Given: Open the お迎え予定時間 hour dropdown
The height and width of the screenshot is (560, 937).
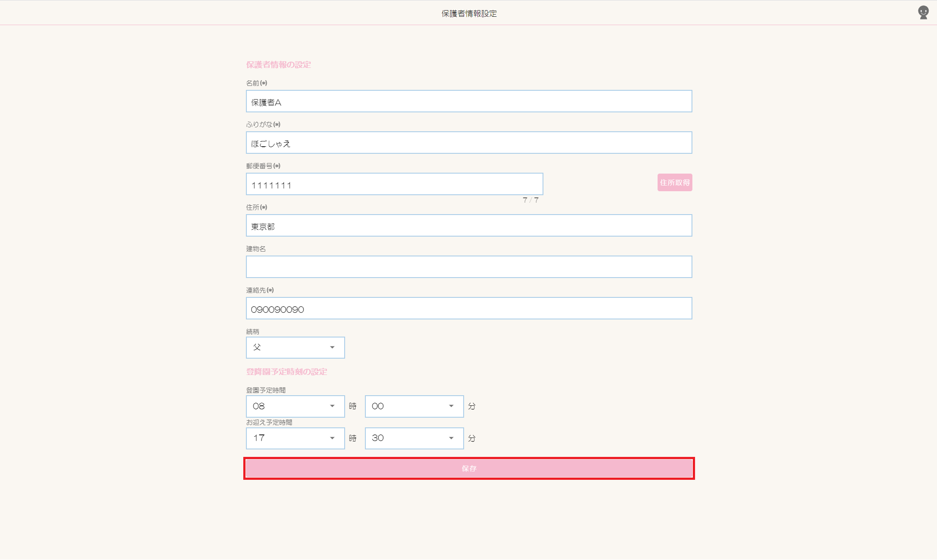Looking at the screenshot, I should [x=295, y=438].
